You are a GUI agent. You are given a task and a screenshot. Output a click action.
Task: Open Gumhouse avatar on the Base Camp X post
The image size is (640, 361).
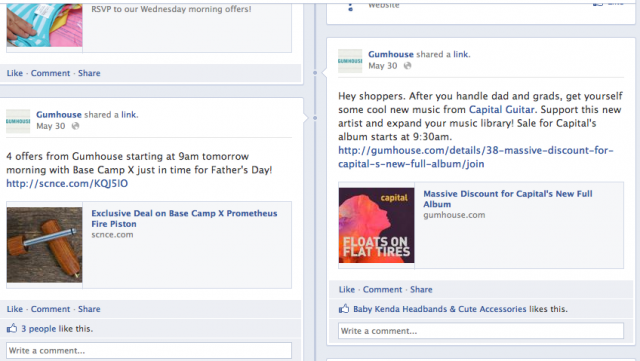(18, 121)
